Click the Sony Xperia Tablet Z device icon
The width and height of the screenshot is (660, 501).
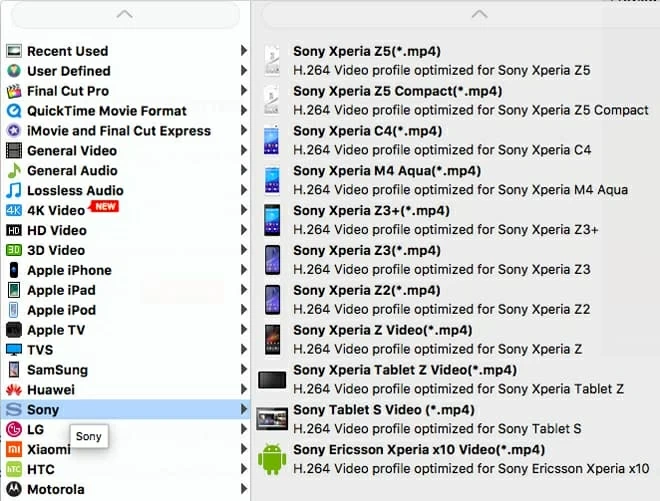pyautogui.click(x=272, y=380)
